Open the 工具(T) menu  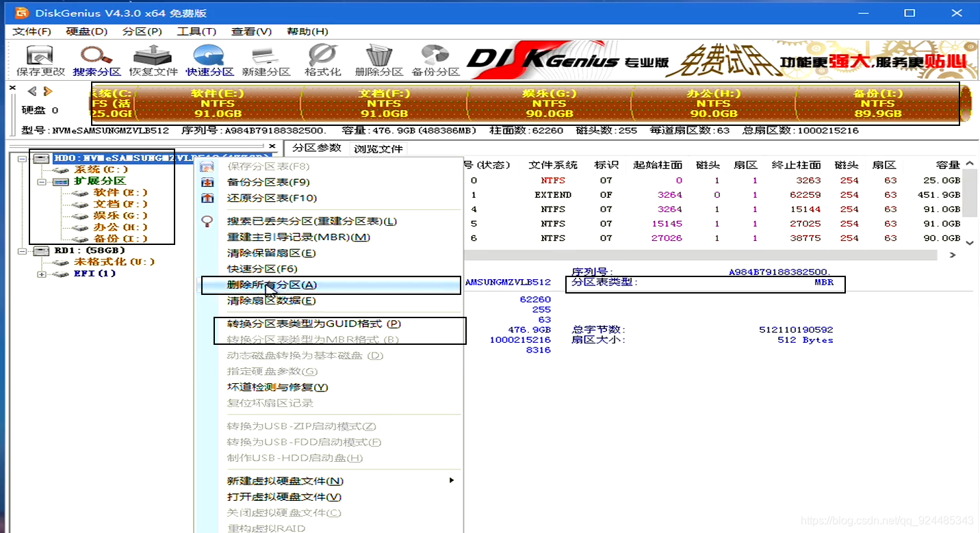click(x=197, y=31)
